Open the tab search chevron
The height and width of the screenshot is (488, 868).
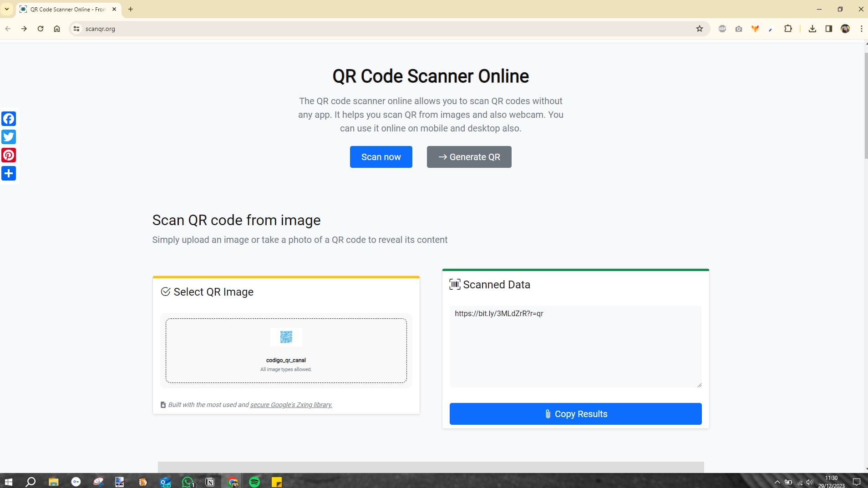tap(6, 9)
